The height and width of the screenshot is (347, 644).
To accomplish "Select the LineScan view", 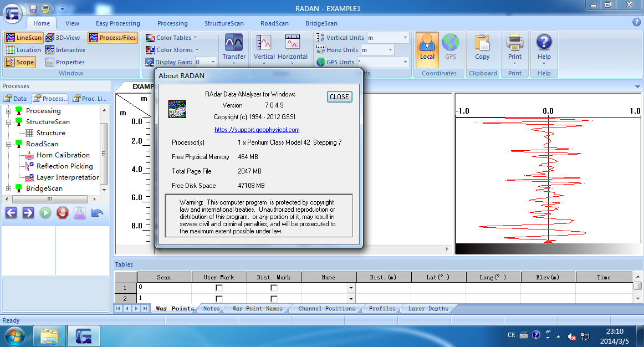I will [24, 38].
